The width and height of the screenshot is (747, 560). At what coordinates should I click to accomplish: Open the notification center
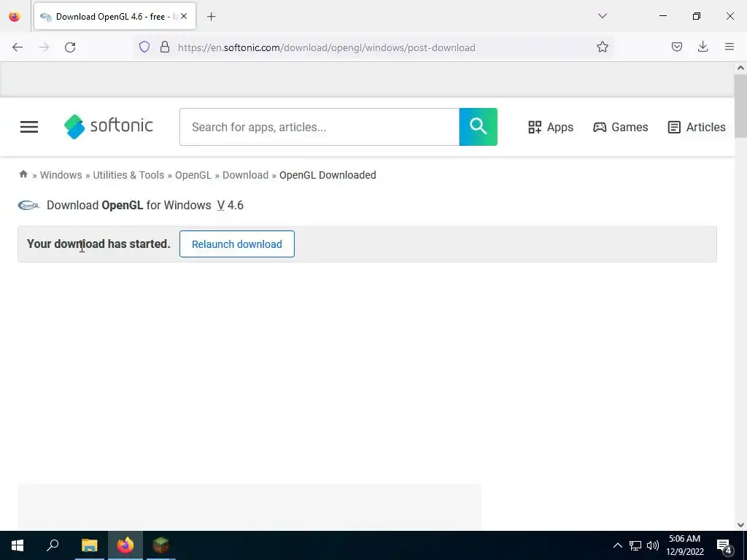tap(724, 546)
